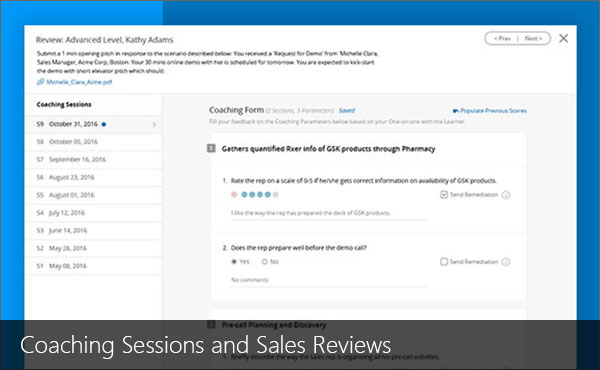Image resolution: width=600 pixels, height=370 pixels.
Task: Click the section 2 Pre-call Planning icon
Action: tap(211, 324)
